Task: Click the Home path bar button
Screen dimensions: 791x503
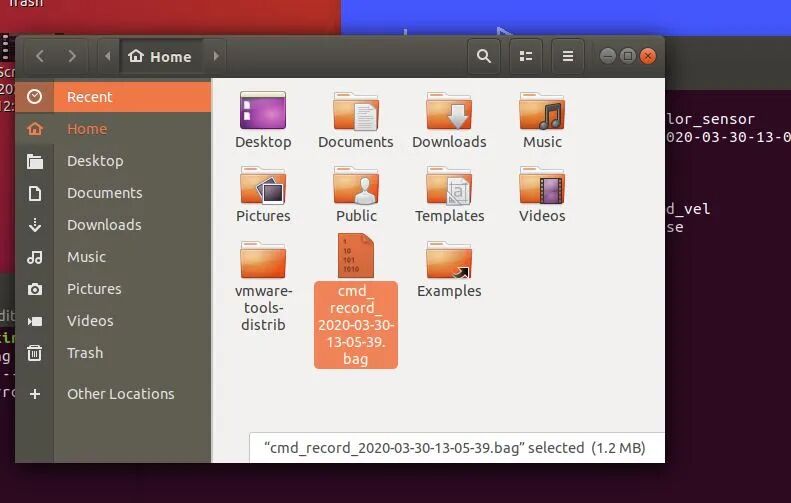Action: (160, 56)
